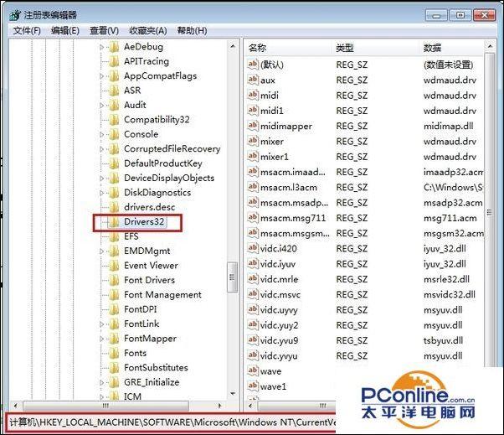Click the string icon beside vidc.uyvy

(x=253, y=309)
